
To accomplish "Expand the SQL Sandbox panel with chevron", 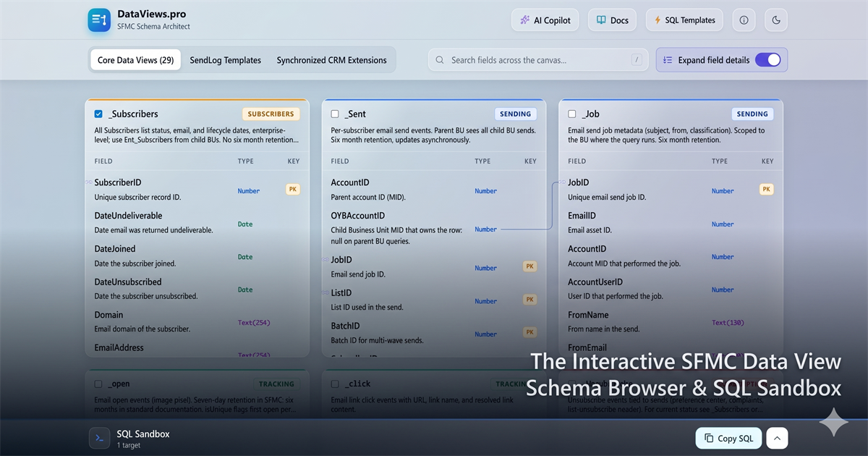I will (777, 438).
